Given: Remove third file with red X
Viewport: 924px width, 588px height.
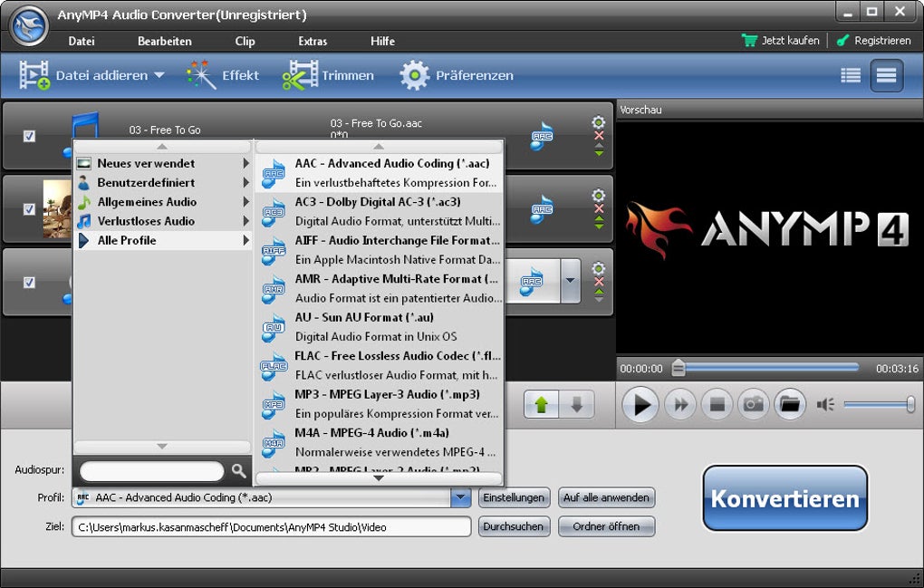Looking at the screenshot, I should tap(599, 282).
